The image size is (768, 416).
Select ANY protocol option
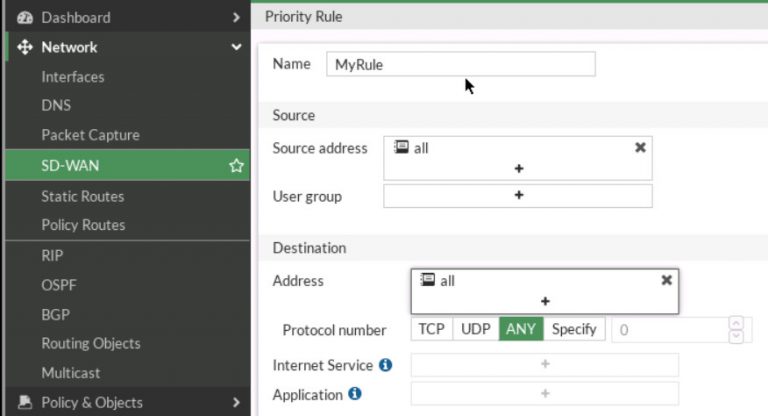coord(522,329)
